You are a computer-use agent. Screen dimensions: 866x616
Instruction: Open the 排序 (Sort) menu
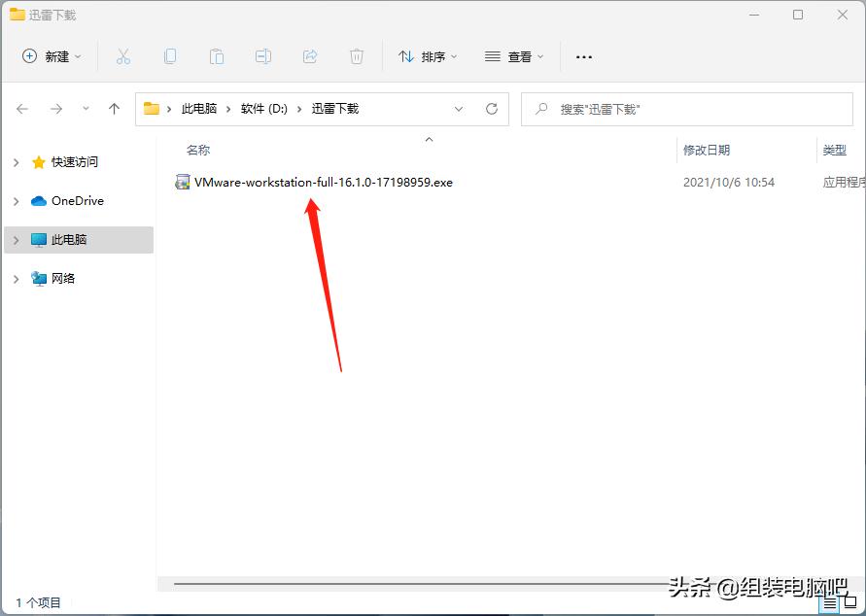pyautogui.click(x=428, y=56)
